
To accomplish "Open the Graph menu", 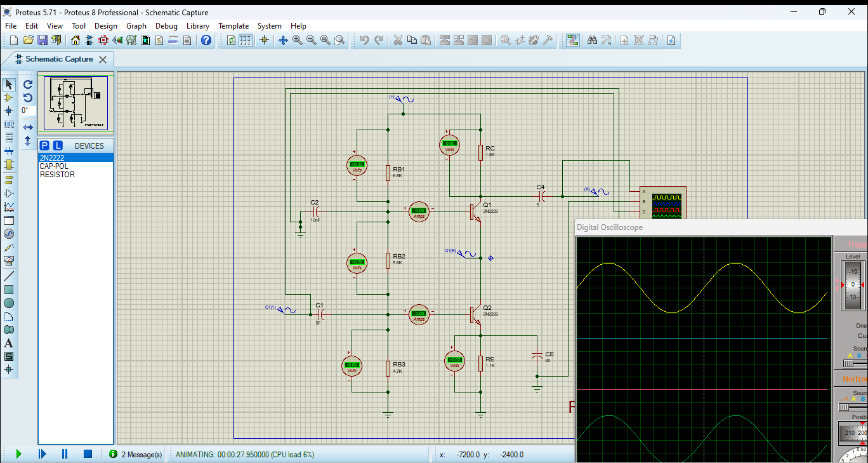I will (x=136, y=26).
